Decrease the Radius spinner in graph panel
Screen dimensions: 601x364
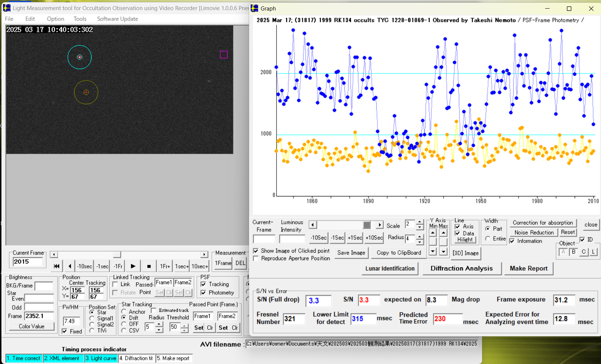pos(420,242)
